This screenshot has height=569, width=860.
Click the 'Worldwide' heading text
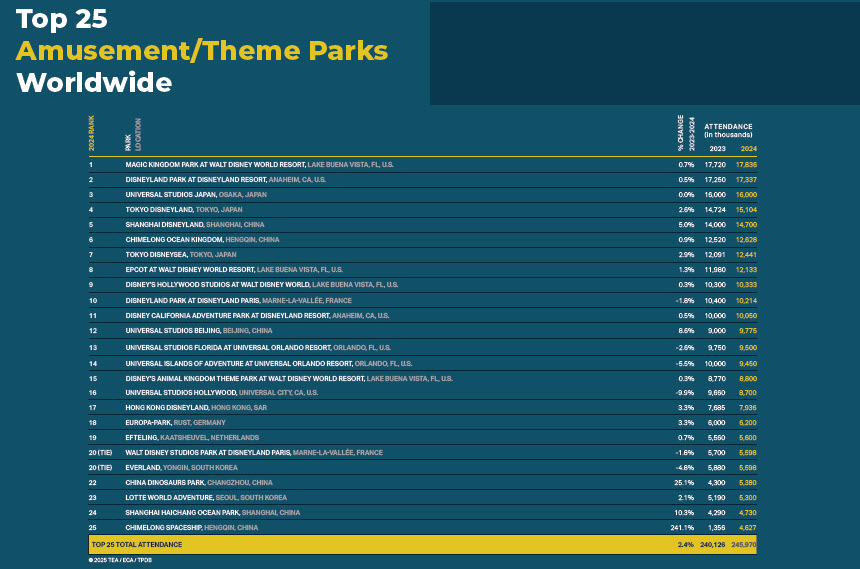pos(94,82)
